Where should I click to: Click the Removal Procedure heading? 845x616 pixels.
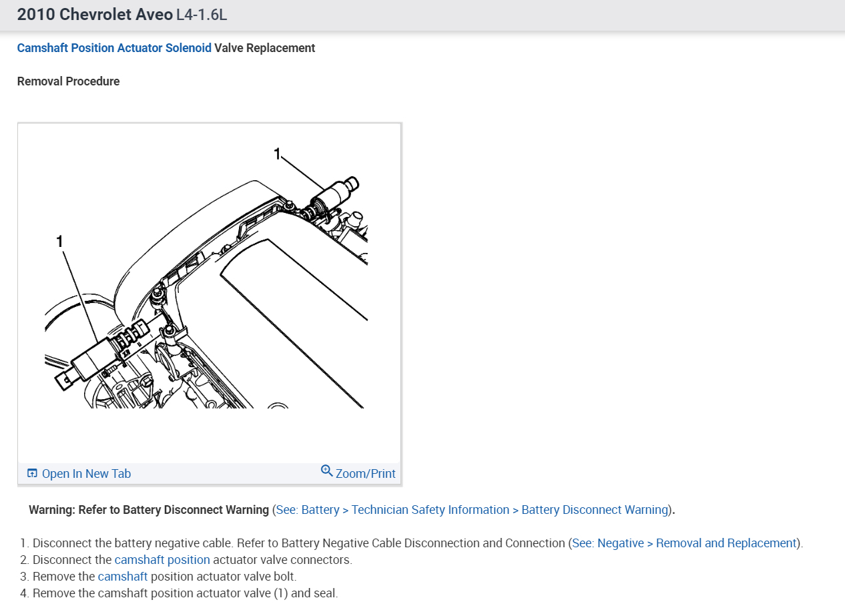(x=68, y=81)
